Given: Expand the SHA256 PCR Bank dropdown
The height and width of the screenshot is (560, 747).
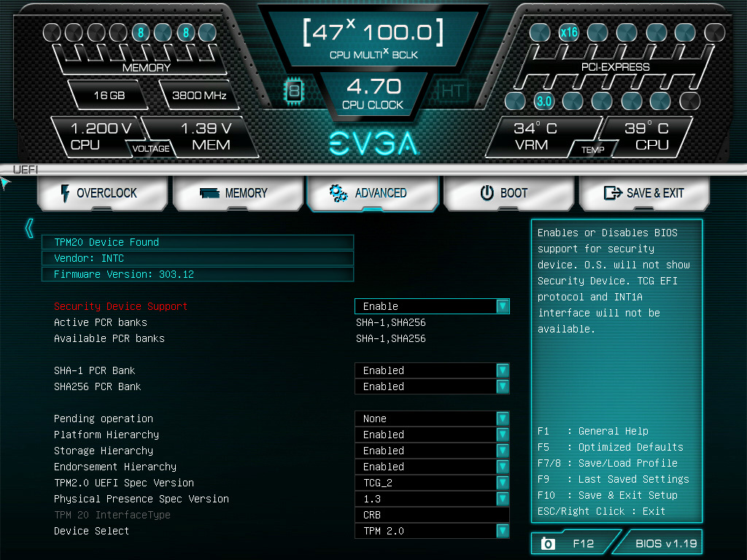Looking at the screenshot, I should 432,386.
